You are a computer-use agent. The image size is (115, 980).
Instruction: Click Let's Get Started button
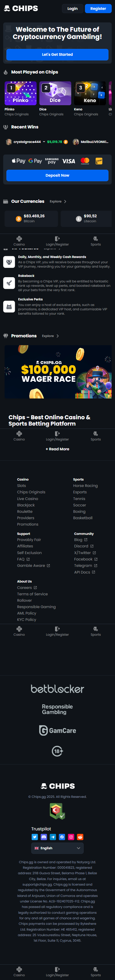coord(57,54)
